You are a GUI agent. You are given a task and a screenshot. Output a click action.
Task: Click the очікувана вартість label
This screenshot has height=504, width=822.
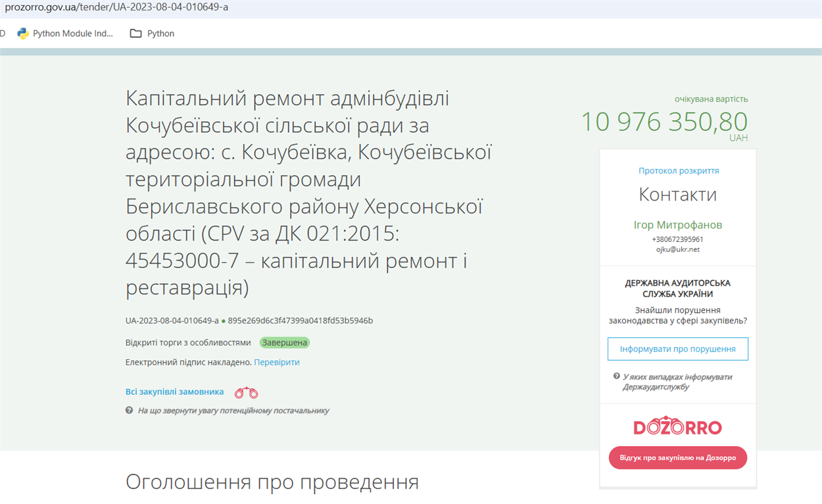(712, 99)
